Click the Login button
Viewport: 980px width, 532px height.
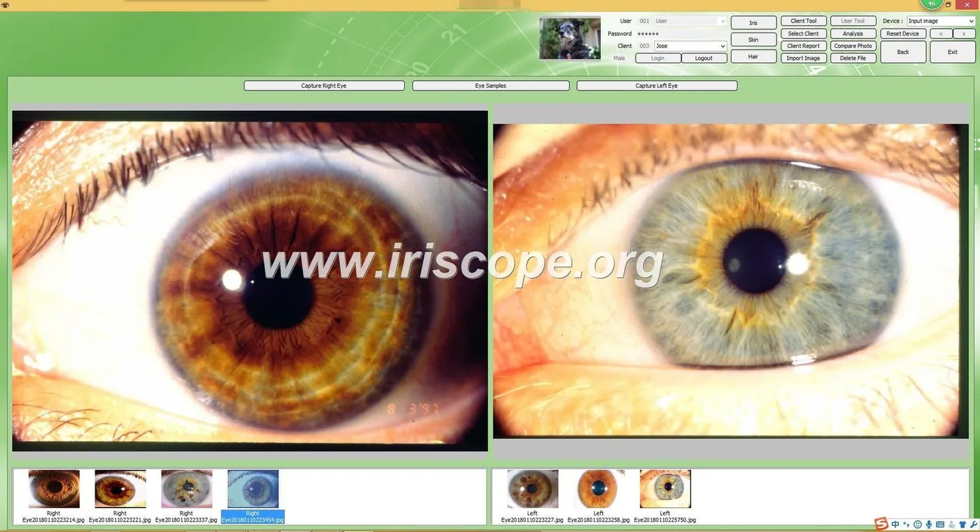coord(658,59)
